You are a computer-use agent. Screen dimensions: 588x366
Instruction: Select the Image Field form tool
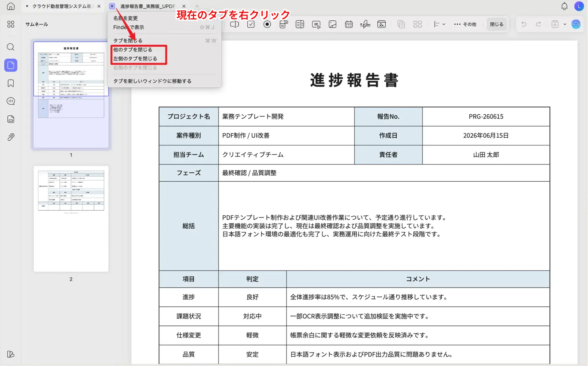[333, 24]
